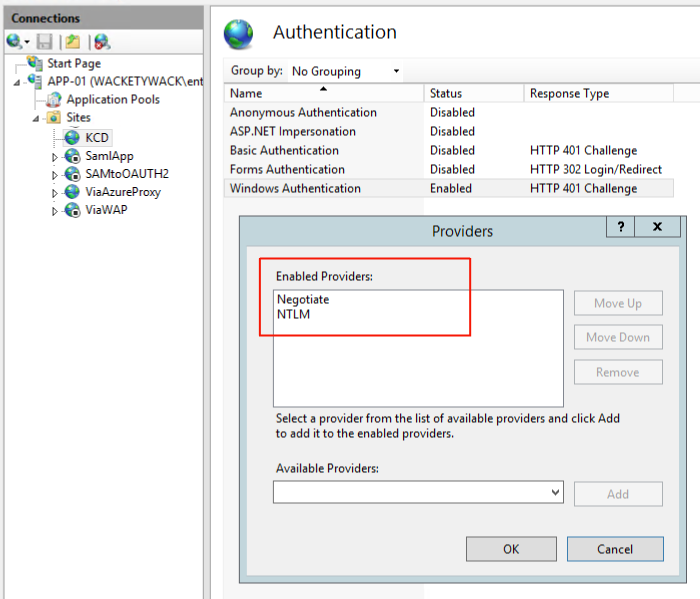Click the large Authentication globe icon
The height and width of the screenshot is (599, 700).
coord(238,34)
